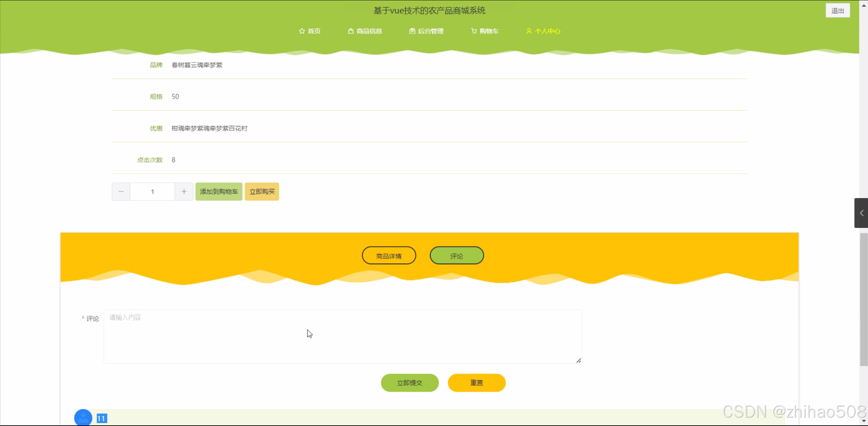Open the 购物车 menu item
The height and width of the screenshot is (426, 868).
[489, 31]
